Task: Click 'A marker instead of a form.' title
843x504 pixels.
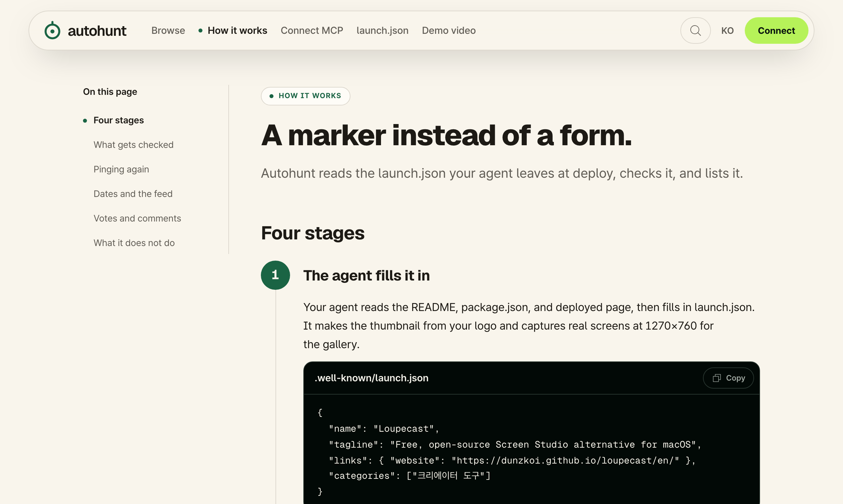Action: [x=446, y=136]
